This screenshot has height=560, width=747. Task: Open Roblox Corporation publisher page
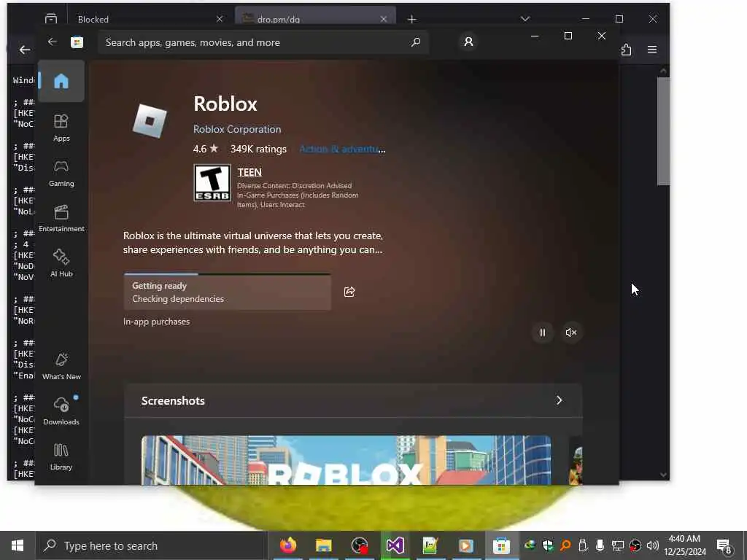(237, 129)
